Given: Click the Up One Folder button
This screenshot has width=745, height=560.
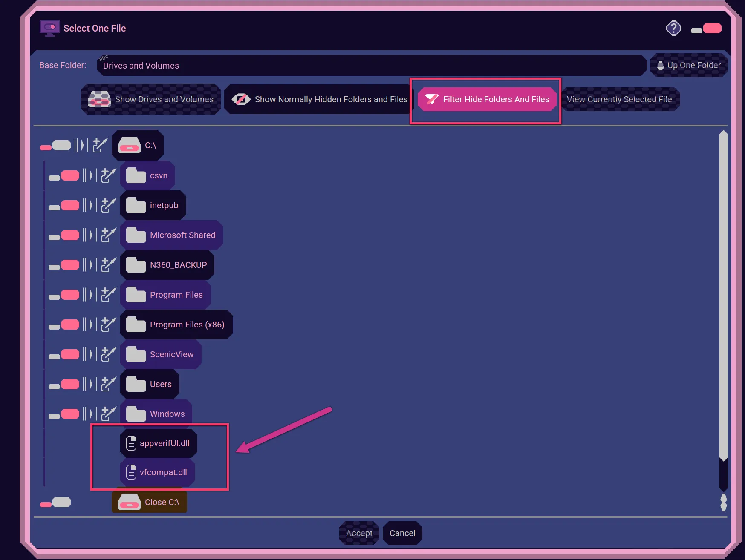Looking at the screenshot, I should (x=689, y=65).
